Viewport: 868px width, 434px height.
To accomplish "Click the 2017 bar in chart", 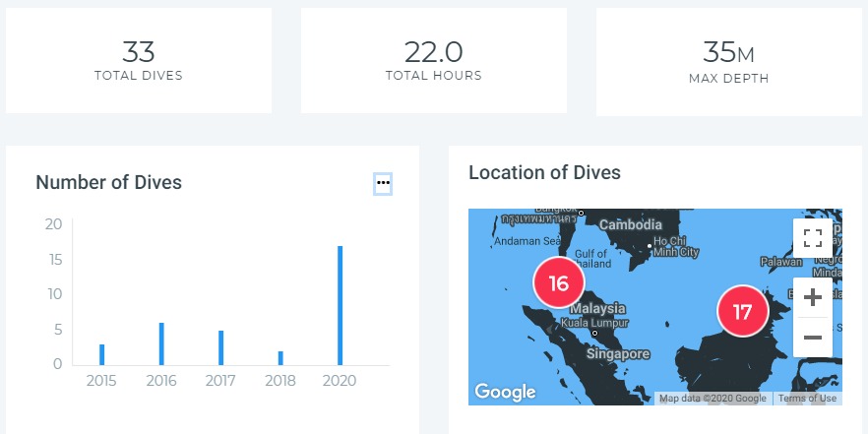I will tap(220, 347).
